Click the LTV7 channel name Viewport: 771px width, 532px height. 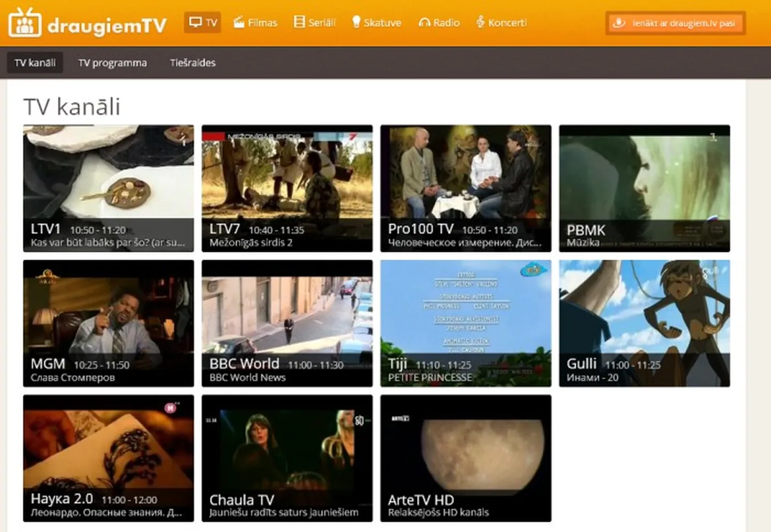[x=225, y=229]
